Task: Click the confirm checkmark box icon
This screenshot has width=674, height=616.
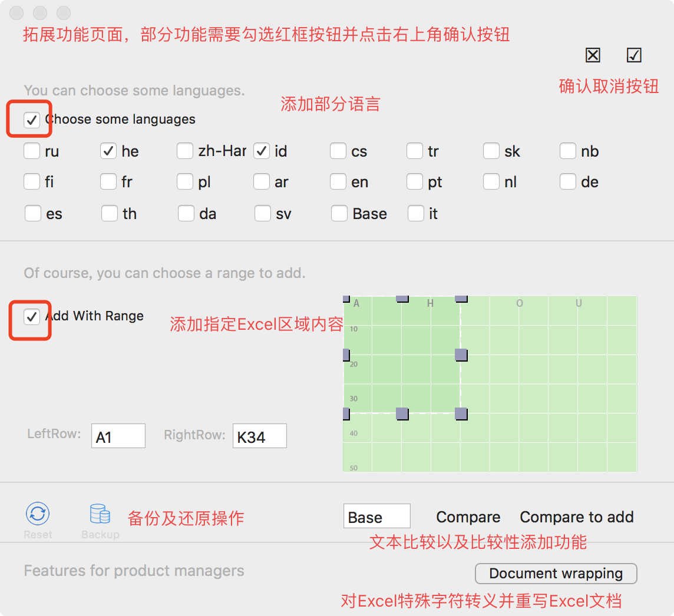Action: 634,55
